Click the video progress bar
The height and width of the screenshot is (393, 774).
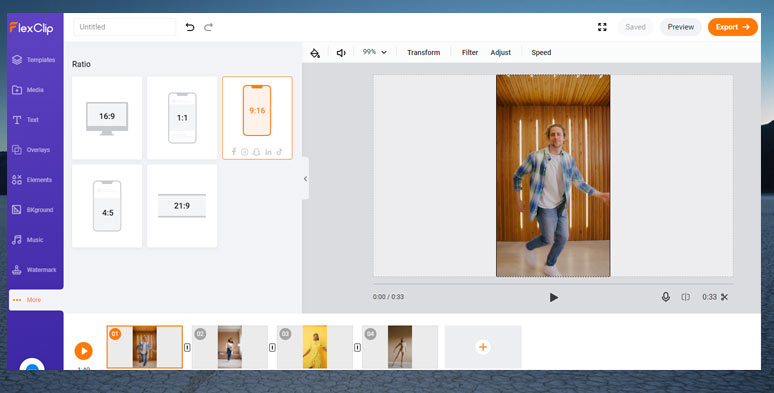click(553, 284)
